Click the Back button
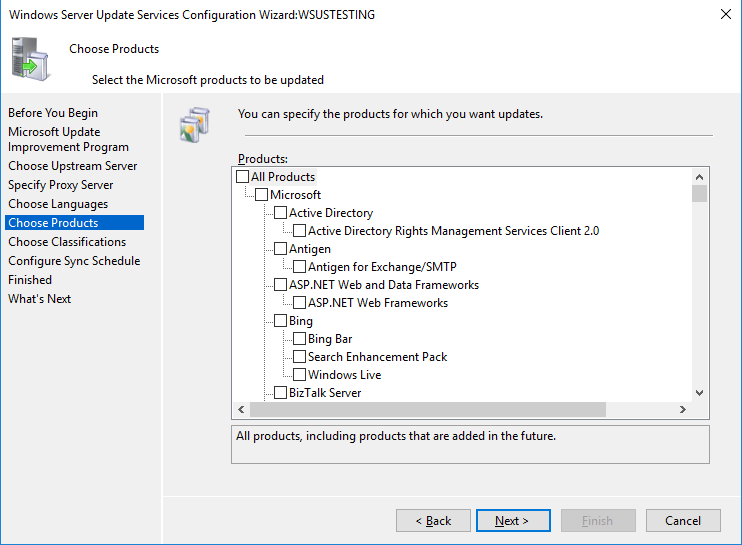742x545 pixels. (433, 520)
